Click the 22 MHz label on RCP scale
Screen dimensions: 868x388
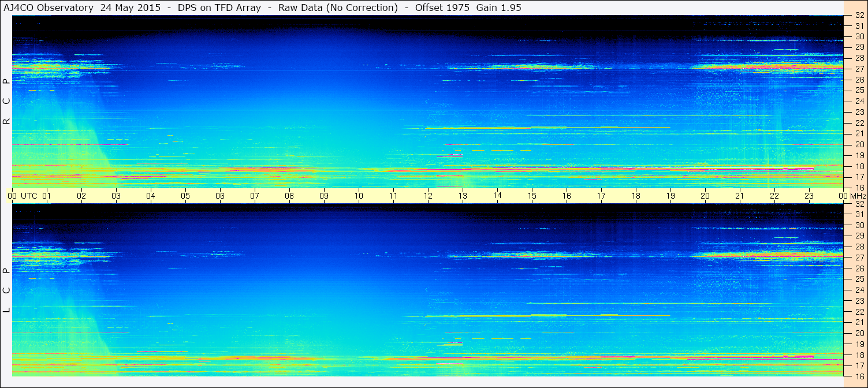click(x=859, y=123)
